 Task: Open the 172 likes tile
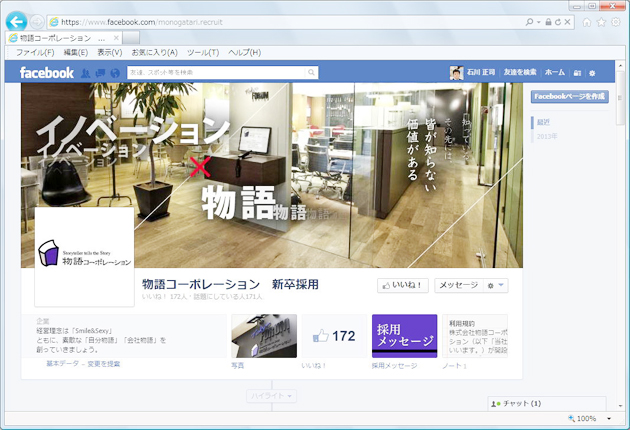(x=334, y=336)
